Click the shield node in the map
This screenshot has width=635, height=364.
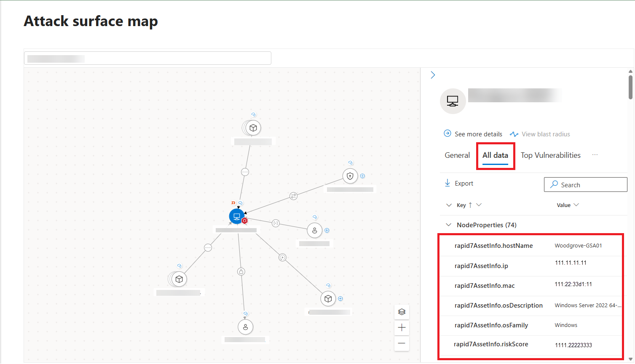click(x=350, y=176)
